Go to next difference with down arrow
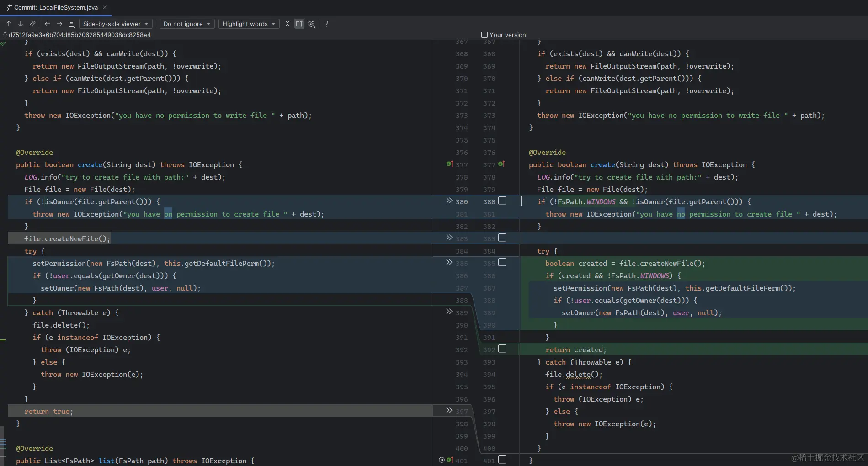 click(21, 24)
